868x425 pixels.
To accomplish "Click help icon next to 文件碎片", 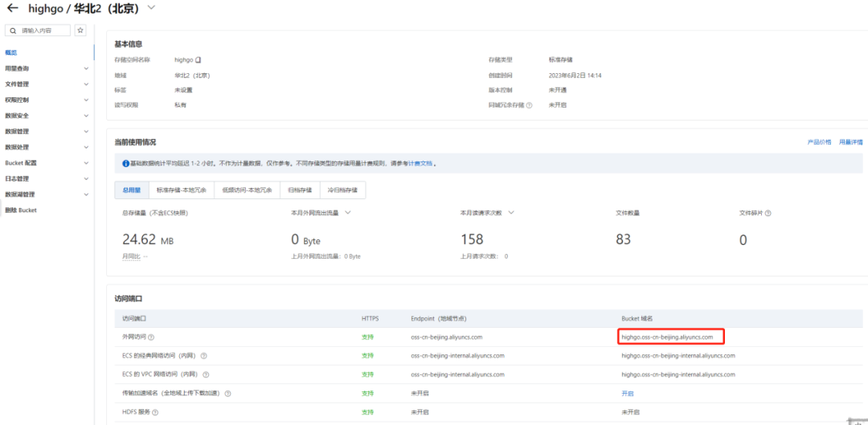I will (768, 213).
